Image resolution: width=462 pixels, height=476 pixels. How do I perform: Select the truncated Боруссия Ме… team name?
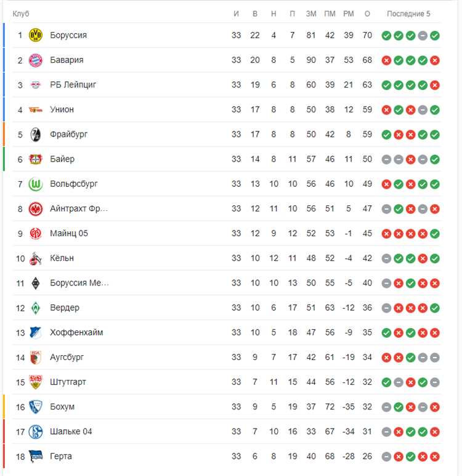pyautogui.click(x=79, y=283)
